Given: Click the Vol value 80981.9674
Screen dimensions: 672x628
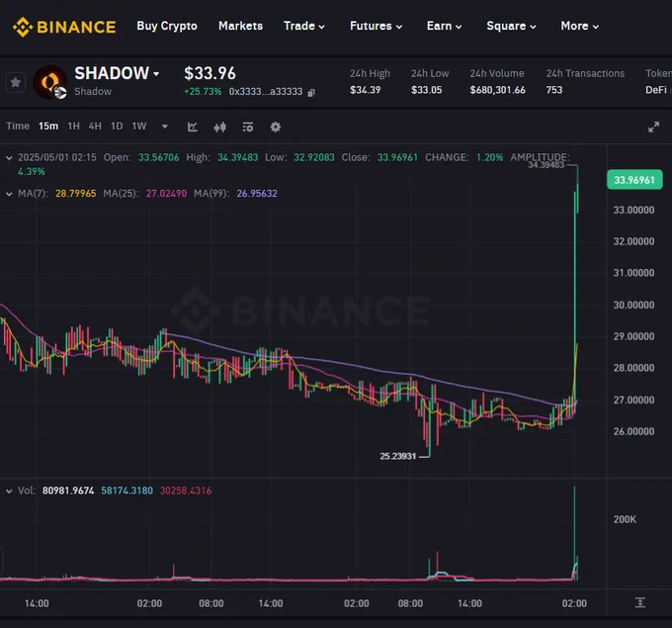Looking at the screenshot, I should pyautogui.click(x=68, y=491).
